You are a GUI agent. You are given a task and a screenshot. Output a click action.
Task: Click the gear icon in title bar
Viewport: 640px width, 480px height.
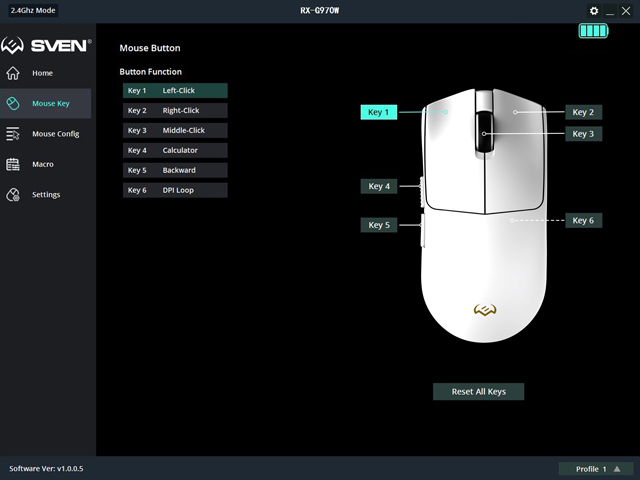pyautogui.click(x=593, y=10)
